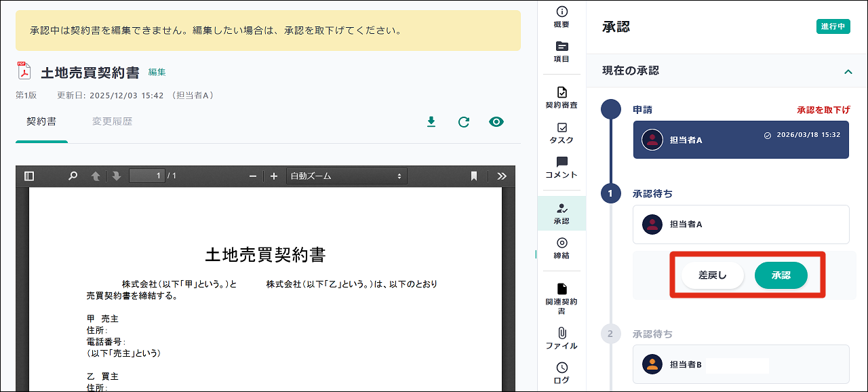Click the PDF bookmark icon

tap(474, 176)
